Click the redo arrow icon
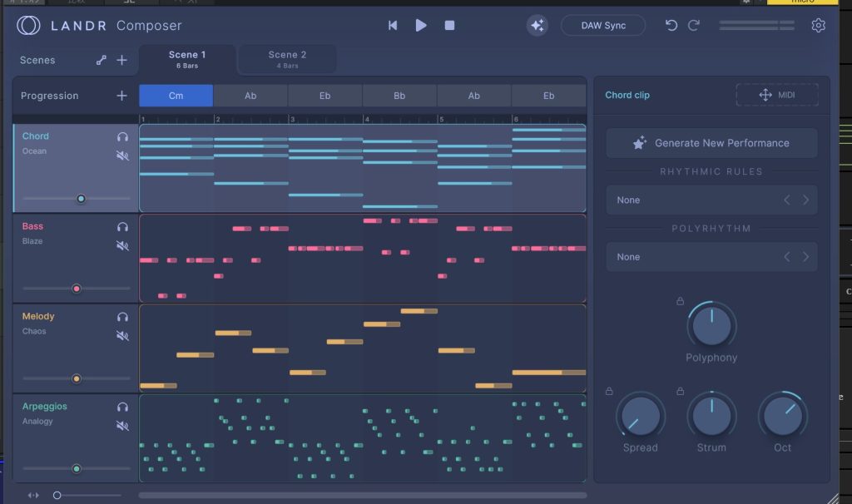This screenshot has width=852, height=504. tap(694, 26)
